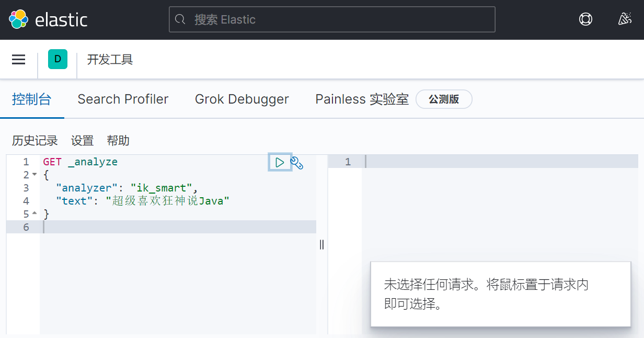Collapse the JSON block at line 2

pyautogui.click(x=34, y=175)
